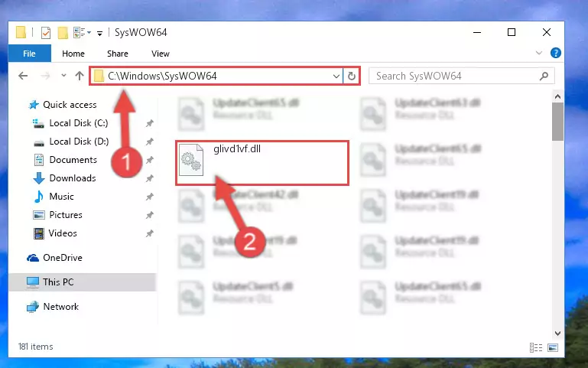
Task: Click the New folder icon in title bar
Action: pos(63,33)
